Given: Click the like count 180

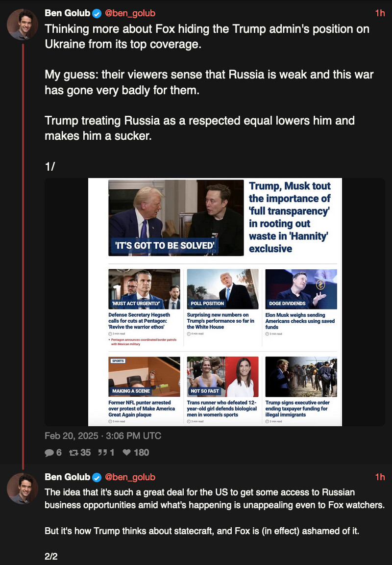Looking at the screenshot, I should 142,453.
